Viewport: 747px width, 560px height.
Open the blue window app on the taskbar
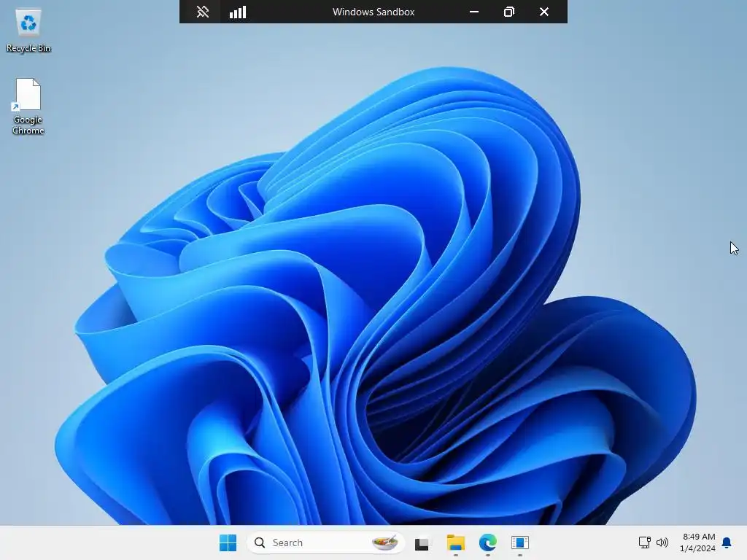[x=519, y=542]
